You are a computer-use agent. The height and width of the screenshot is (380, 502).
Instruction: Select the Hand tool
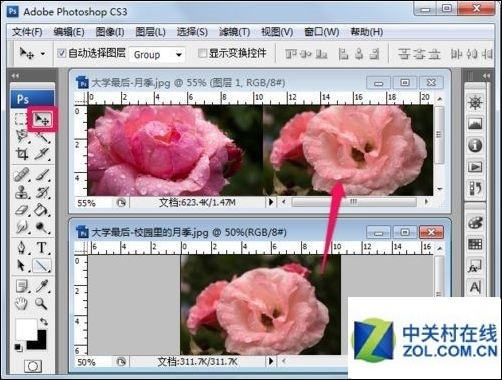pyautogui.click(x=21, y=303)
